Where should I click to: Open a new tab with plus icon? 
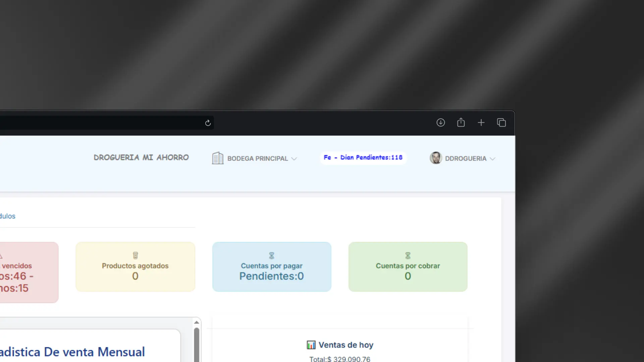click(481, 123)
